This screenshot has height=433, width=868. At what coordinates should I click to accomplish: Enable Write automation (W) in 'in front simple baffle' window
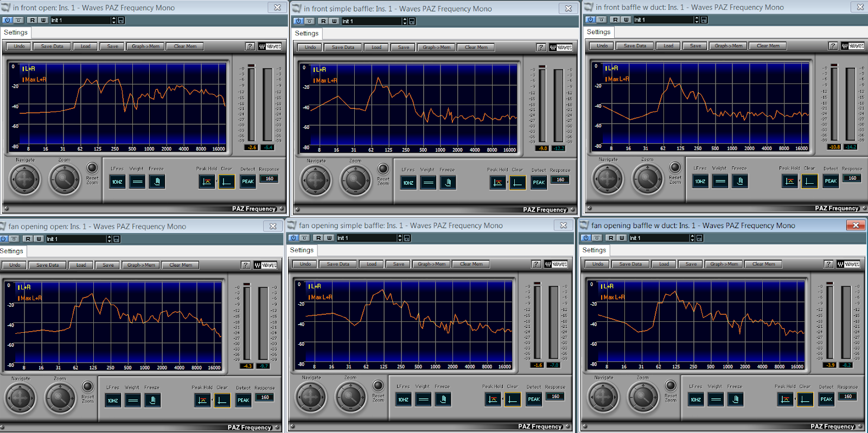pyautogui.click(x=334, y=21)
